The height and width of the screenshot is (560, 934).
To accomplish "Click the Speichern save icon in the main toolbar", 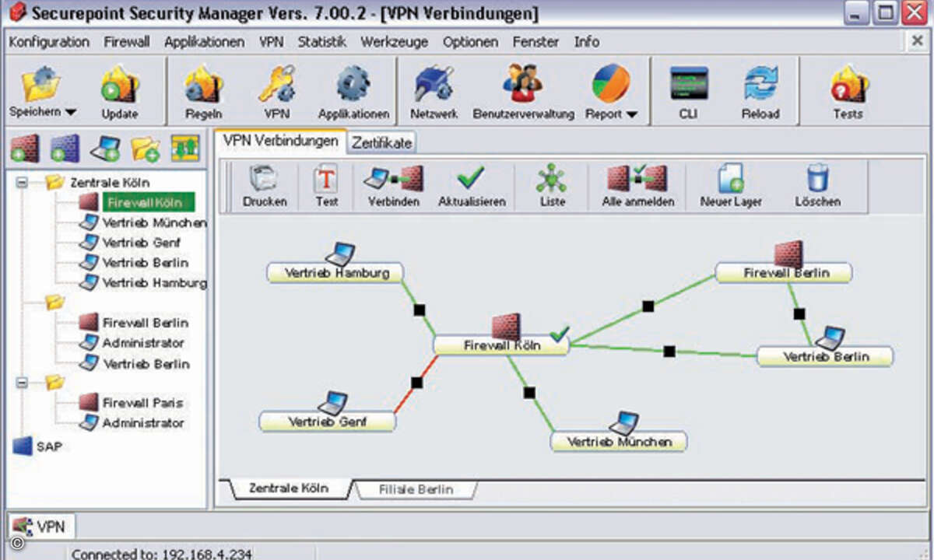I will coord(40,83).
